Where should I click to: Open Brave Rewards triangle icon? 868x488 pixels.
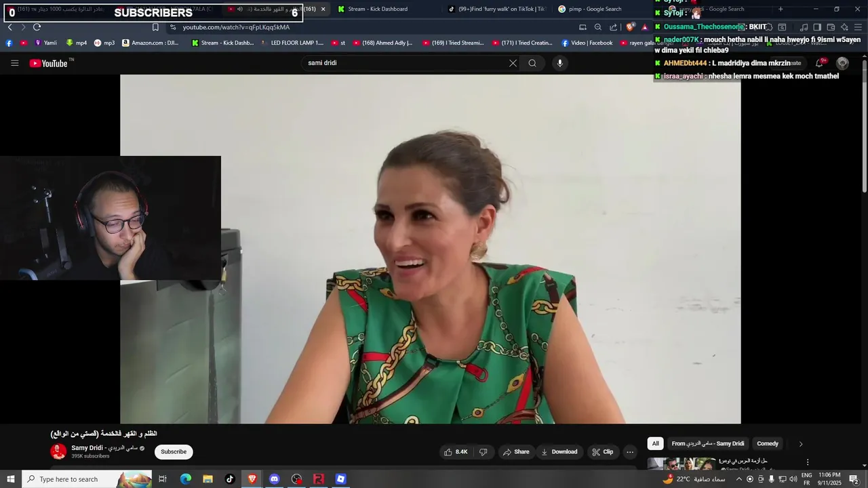click(645, 27)
